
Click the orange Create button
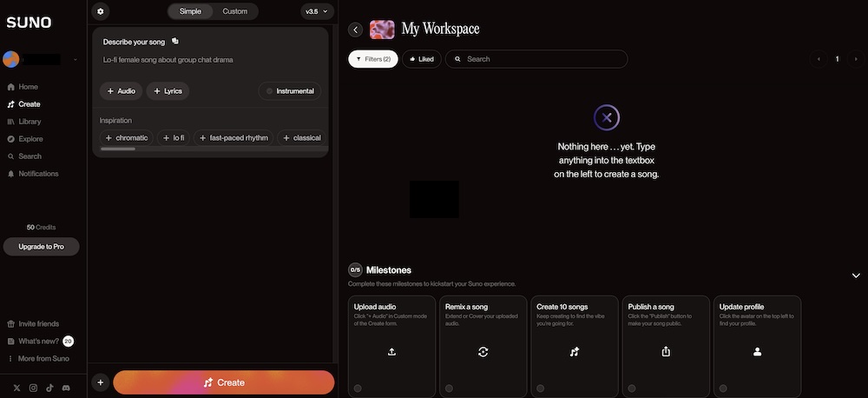click(223, 382)
